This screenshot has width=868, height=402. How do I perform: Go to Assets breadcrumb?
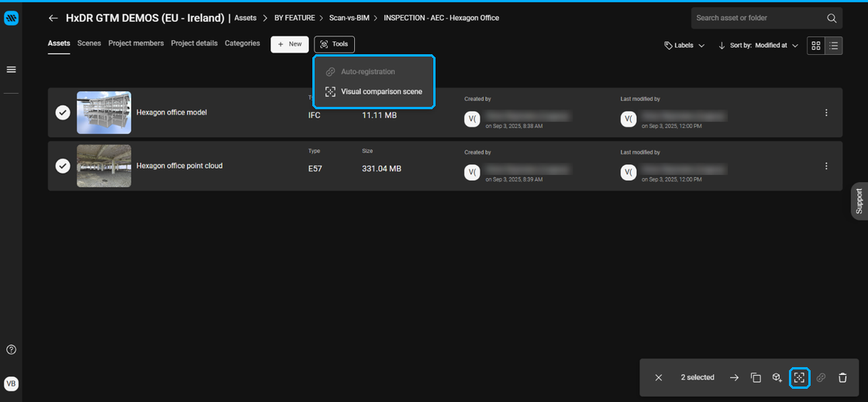245,19
